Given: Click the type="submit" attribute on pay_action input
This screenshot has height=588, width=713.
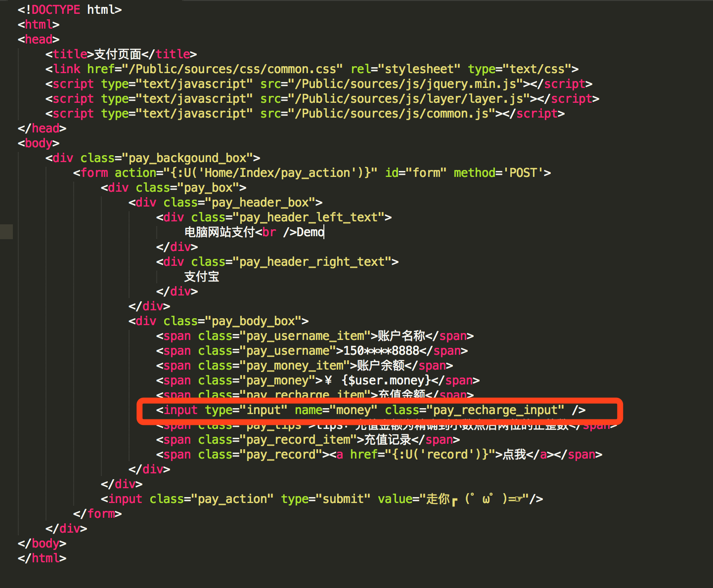Looking at the screenshot, I should (x=325, y=499).
